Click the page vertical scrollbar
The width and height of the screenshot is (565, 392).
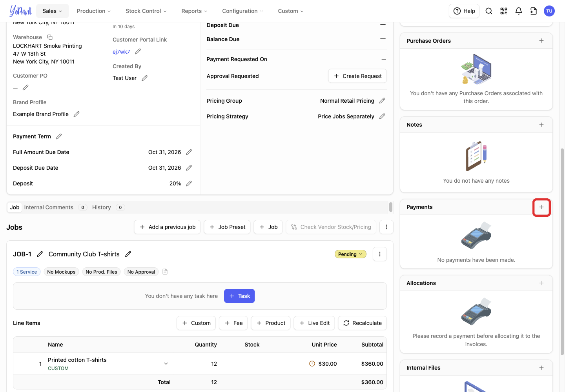point(562,251)
